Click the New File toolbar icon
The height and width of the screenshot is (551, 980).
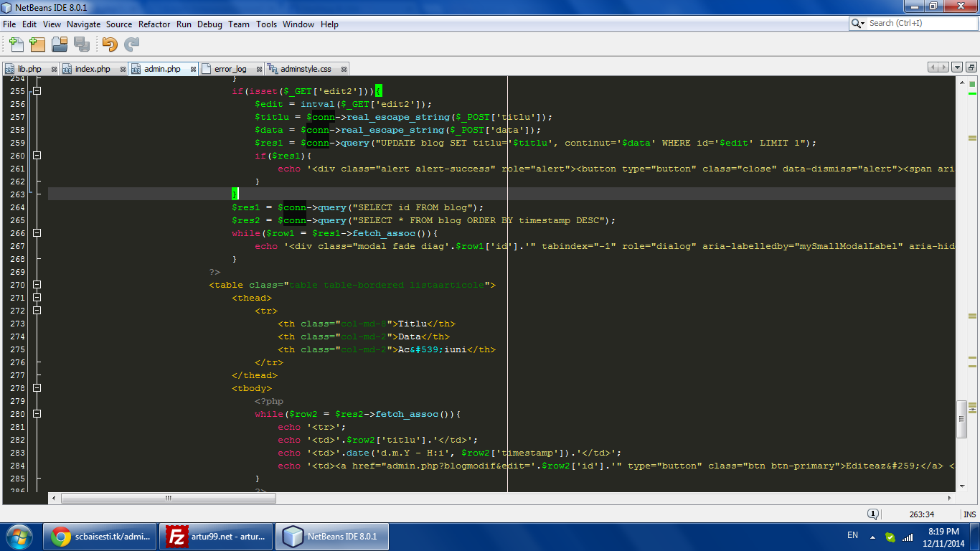(x=16, y=44)
